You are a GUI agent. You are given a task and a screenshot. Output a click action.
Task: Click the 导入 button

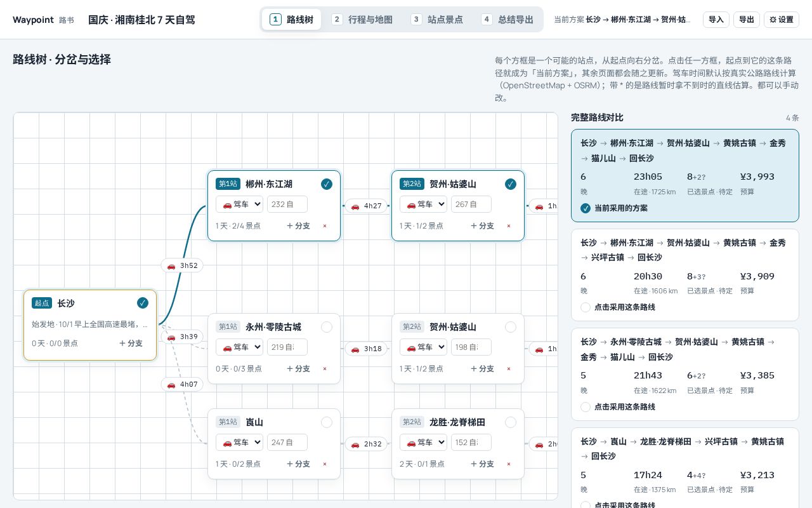(x=716, y=20)
